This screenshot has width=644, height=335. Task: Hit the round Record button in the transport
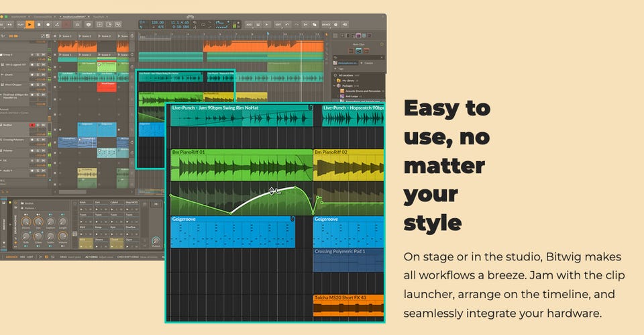click(x=48, y=24)
